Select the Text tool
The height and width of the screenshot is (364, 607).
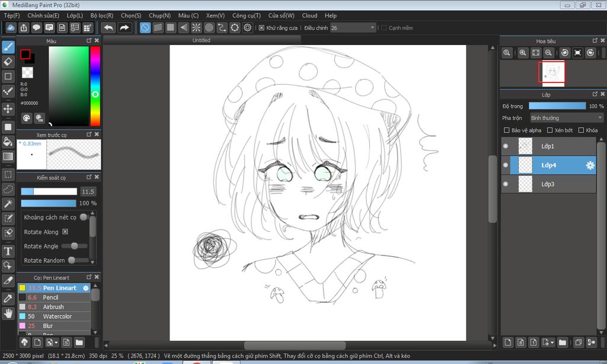[x=8, y=251]
